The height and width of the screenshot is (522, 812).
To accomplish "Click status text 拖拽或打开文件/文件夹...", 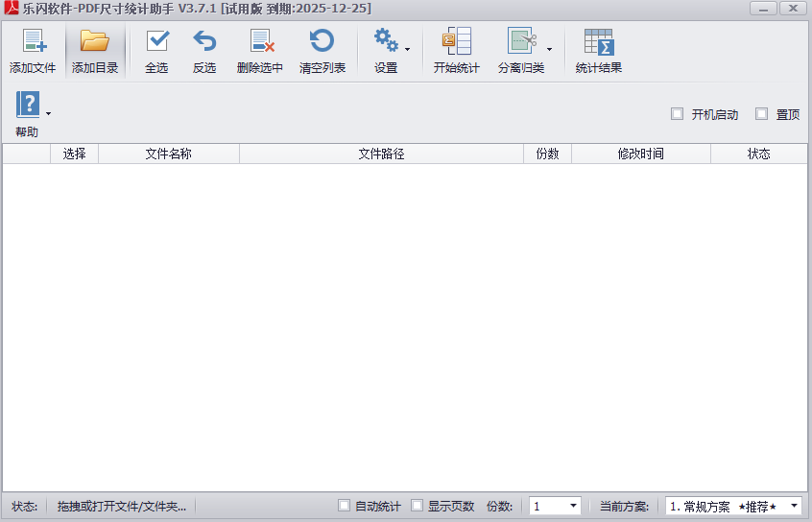I will pyautogui.click(x=122, y=506).
